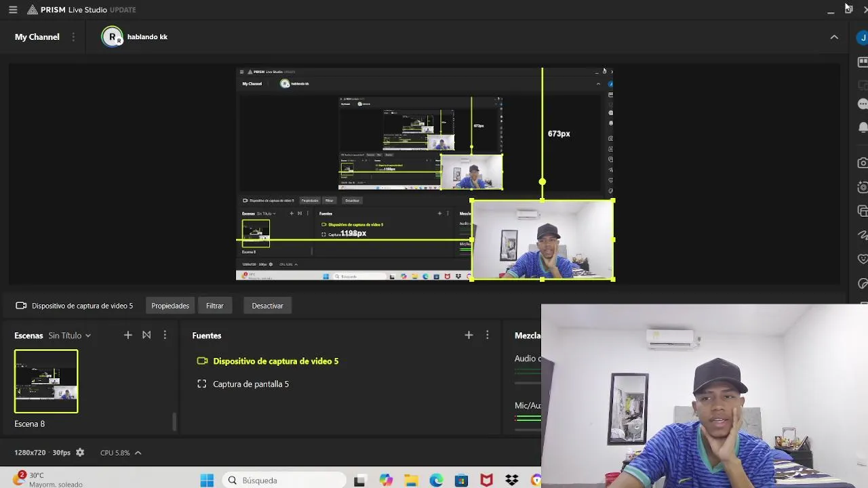Select the hablando kk channel
The height and width of the screenshot is (488, 868).
click(134, 37)
